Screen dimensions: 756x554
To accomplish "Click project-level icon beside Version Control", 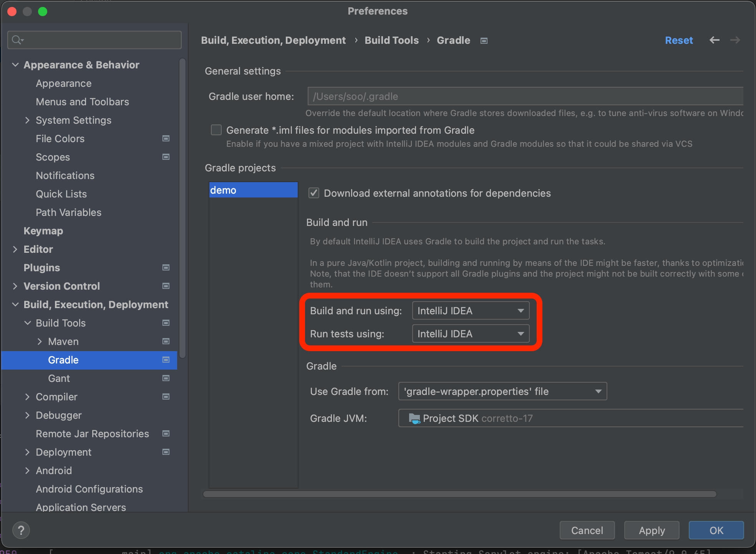I will (166, 286).
